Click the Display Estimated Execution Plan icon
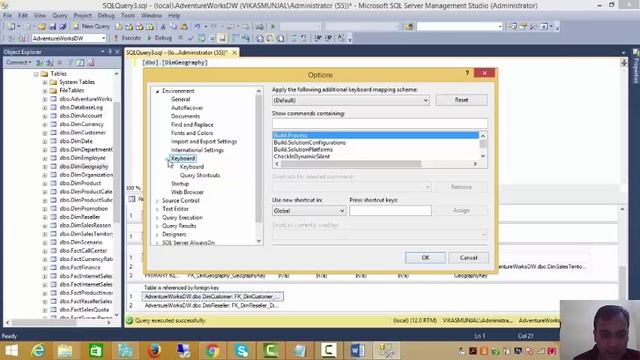The width and height of the screenshot is (640, 360). (202, 38)
